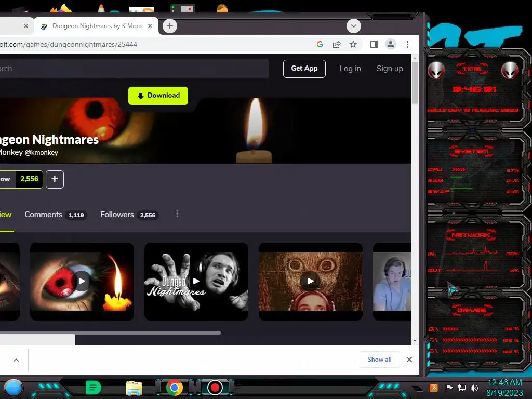Viewport: 532px width, 399px height.
Task: Expand the download item chevron menu
Action: click(x=16, y=360)
